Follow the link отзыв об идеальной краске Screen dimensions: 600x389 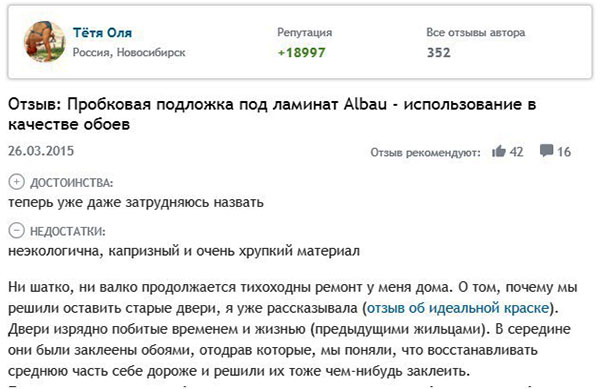pyautogui.click(x=458, y=308)
